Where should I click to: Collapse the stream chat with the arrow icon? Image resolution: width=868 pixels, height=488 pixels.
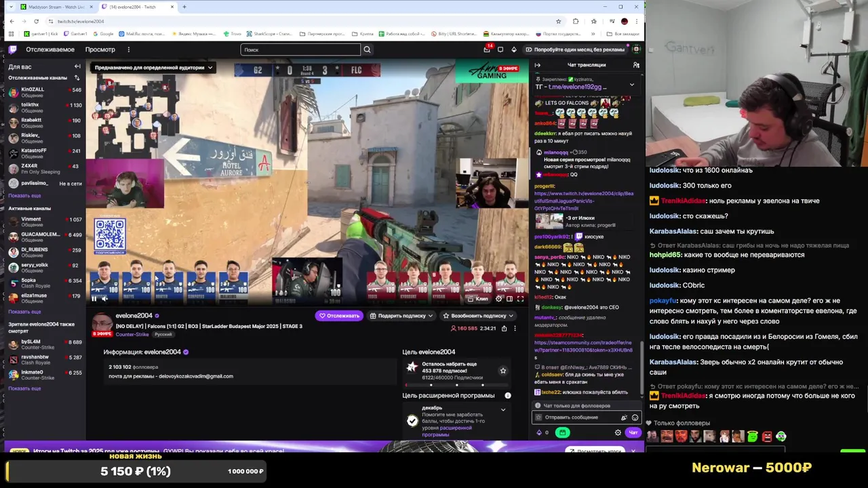[x=538, y=65]
